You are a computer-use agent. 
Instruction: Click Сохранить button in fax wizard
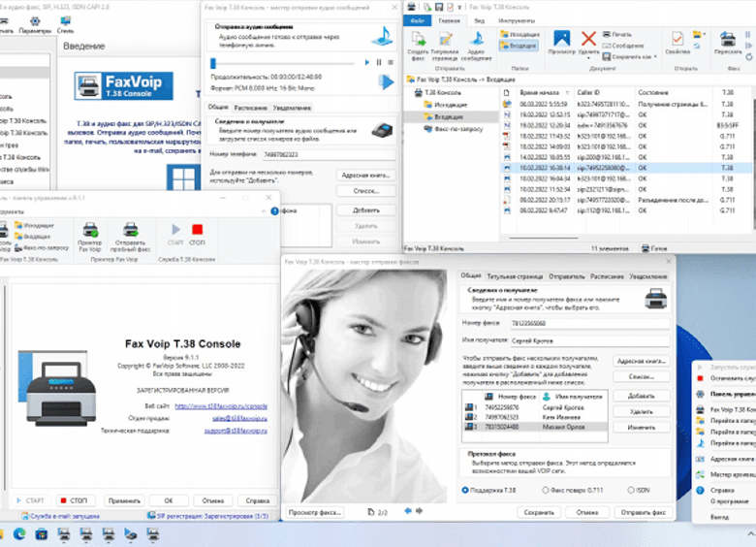point(539,512)
